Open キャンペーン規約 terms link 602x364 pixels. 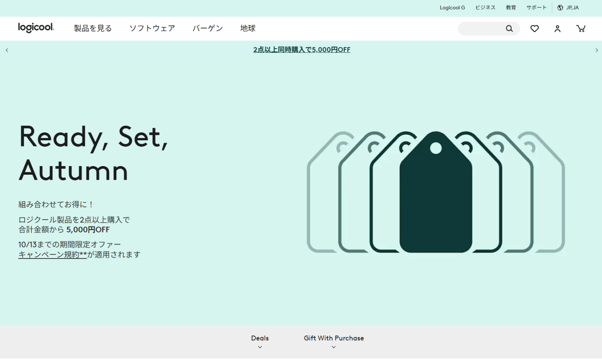point(52,255)
